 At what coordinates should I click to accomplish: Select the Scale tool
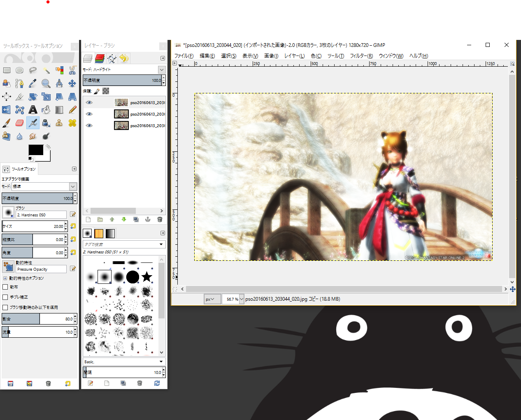pyautogui.click(x=46, y=97)
